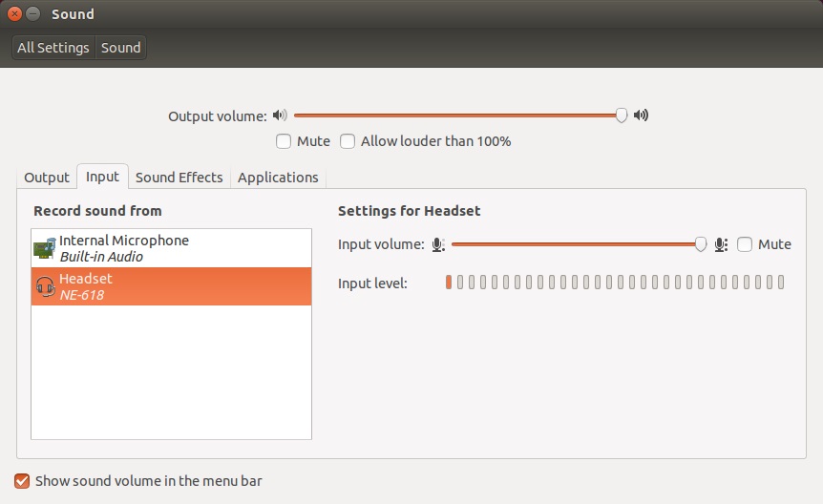The image size is (823, 504).
Task: Click the low input volume microphone icon
Action: [x=437, y=244]
